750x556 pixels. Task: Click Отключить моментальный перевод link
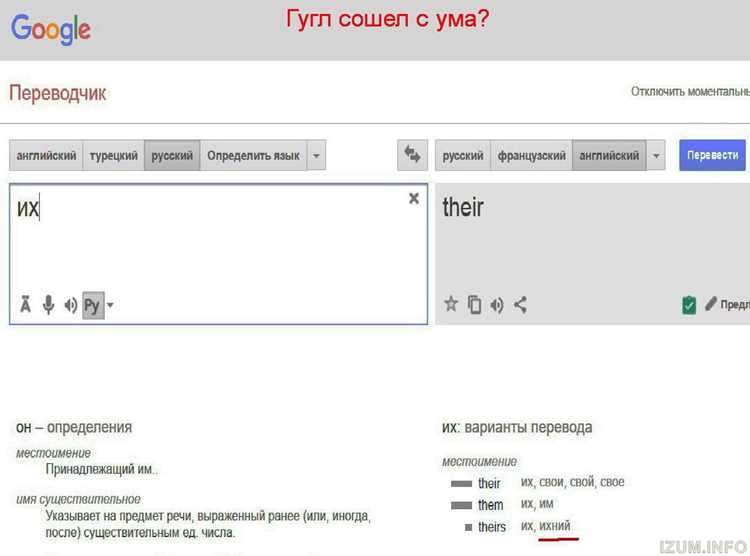click(690, 91)
